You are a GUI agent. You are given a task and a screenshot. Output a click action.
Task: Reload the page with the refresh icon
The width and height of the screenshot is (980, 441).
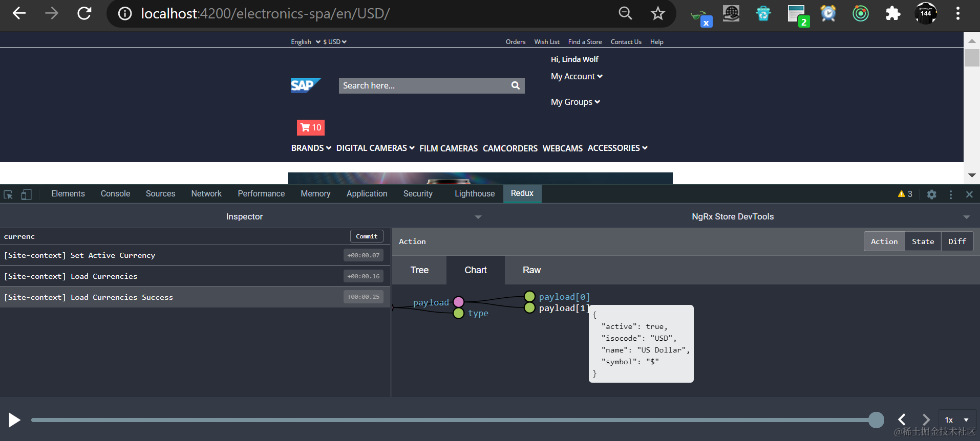pyautogui.click(x=84, y=13)
